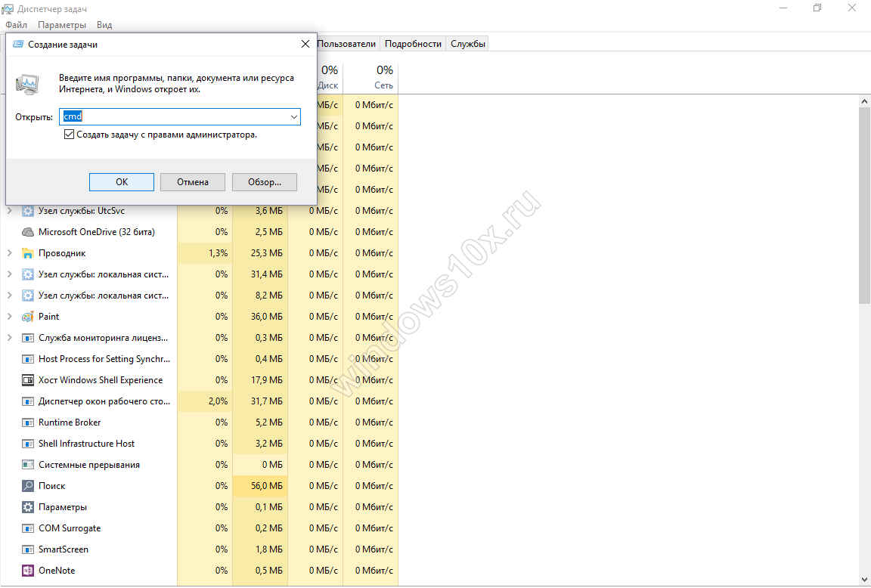Click the Хост Windows Shell Experience icon
Viewport: 871px width, 588px height.
coord(28,380)
